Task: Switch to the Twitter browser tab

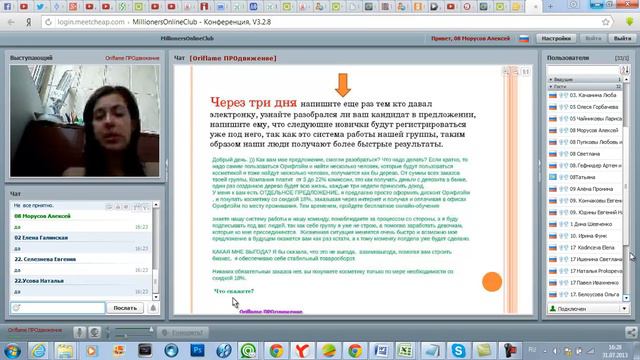Action: pyautogui.click(x=40, y=7)
